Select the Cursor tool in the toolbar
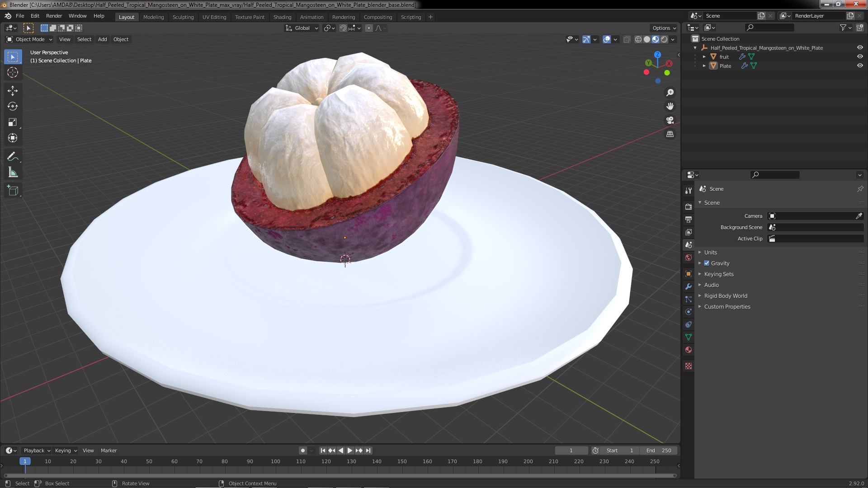The image size is (868, 488). click(x=13, y=72)
